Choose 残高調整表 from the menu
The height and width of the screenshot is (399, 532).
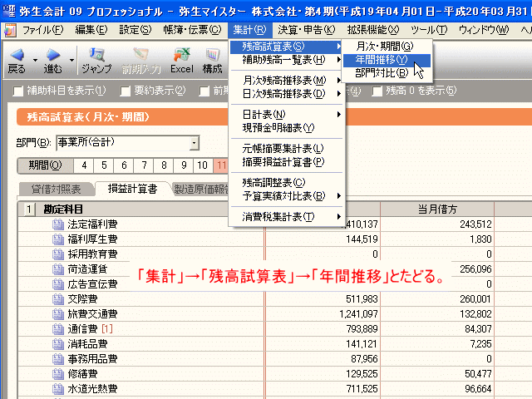tap(286, 183)
